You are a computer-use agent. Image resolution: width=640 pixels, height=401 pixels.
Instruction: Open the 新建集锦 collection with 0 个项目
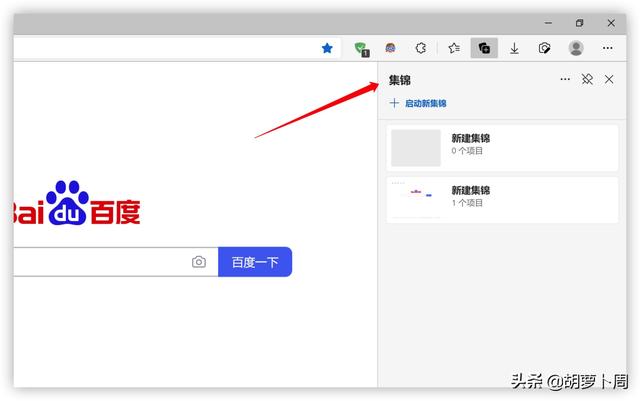[502, 148]
